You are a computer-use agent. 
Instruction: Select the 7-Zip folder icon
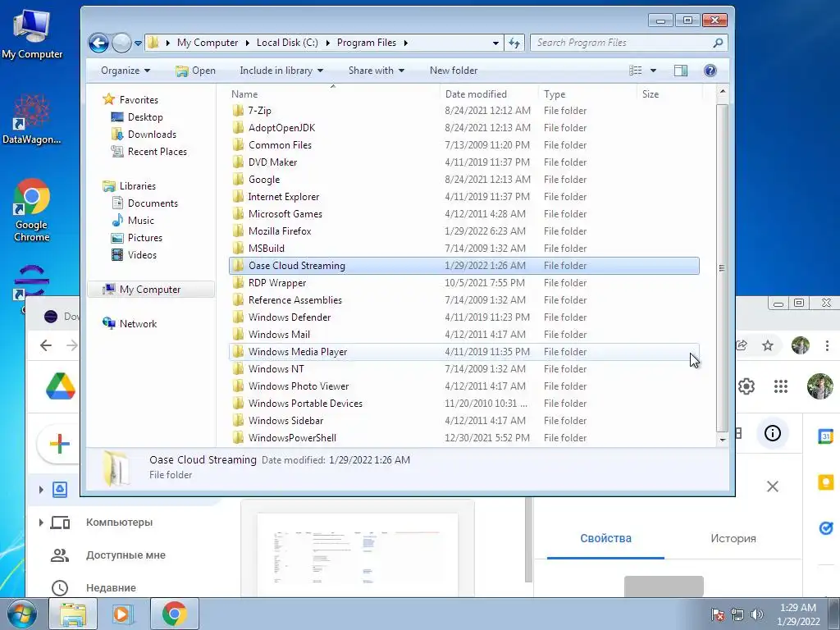click(x=239, y=111)
